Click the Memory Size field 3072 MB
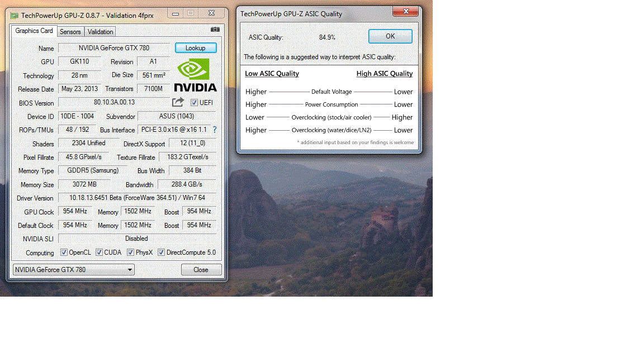The width and height of the screenshot is (644, 362). [x=84, y=184]
